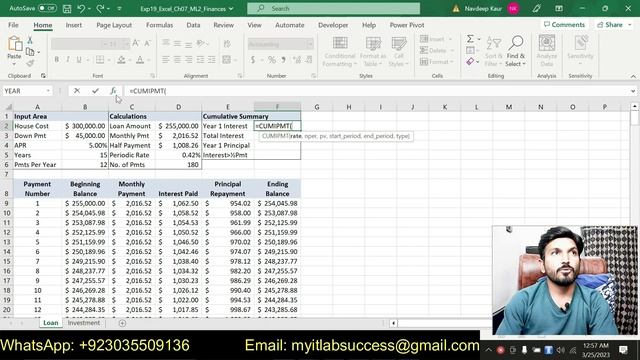The image size is (640, 360).
Task: Open the Comments button
Action: click(564, 24)
